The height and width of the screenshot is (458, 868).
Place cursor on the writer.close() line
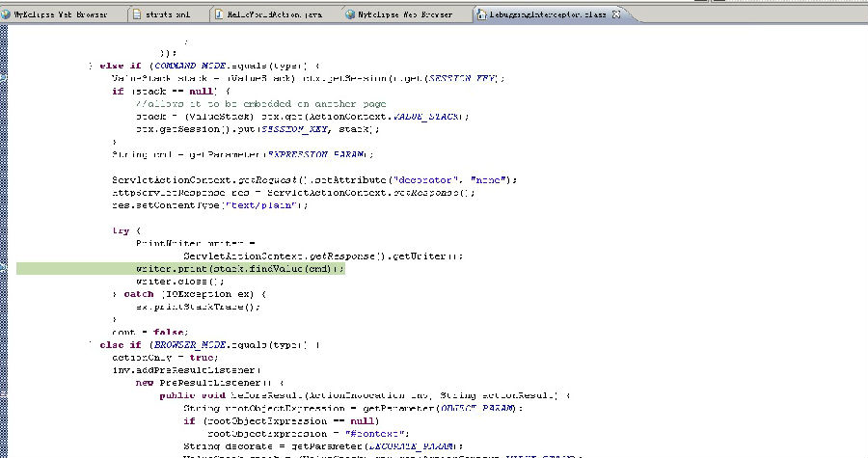[180, 282]
